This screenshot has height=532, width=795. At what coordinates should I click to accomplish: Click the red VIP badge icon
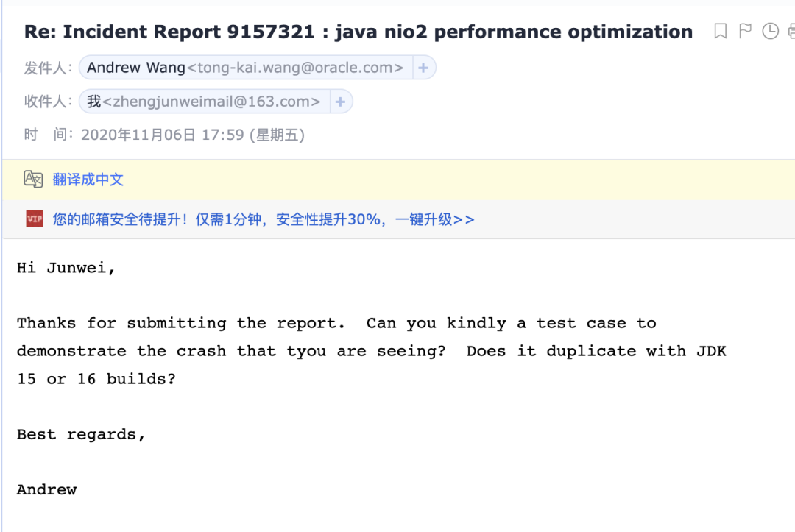34,219
